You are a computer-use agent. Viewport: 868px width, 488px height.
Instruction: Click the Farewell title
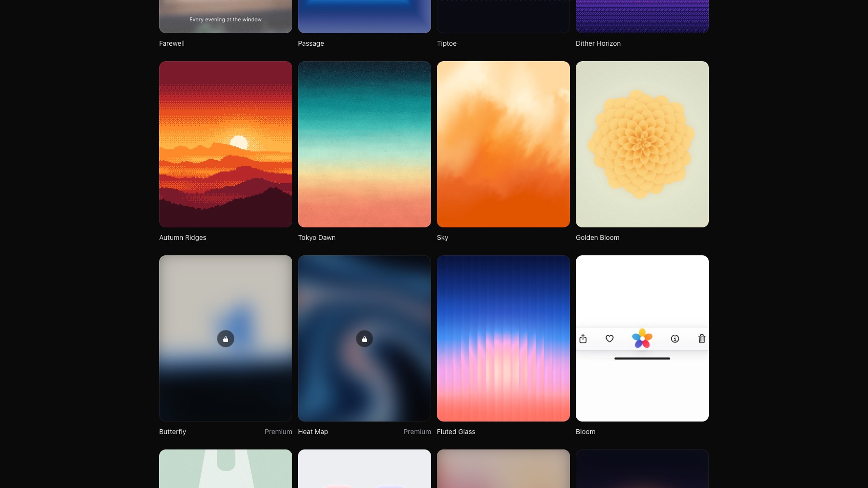point(172,43)
